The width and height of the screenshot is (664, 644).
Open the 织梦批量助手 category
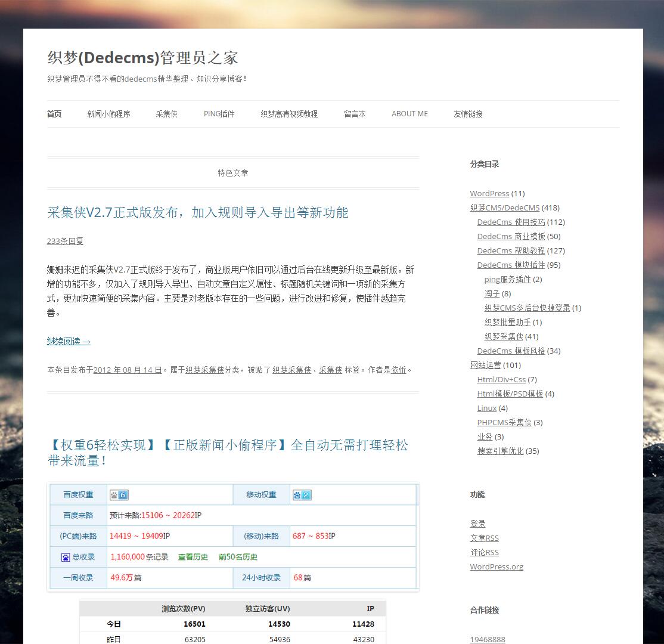tap(507, 323)
